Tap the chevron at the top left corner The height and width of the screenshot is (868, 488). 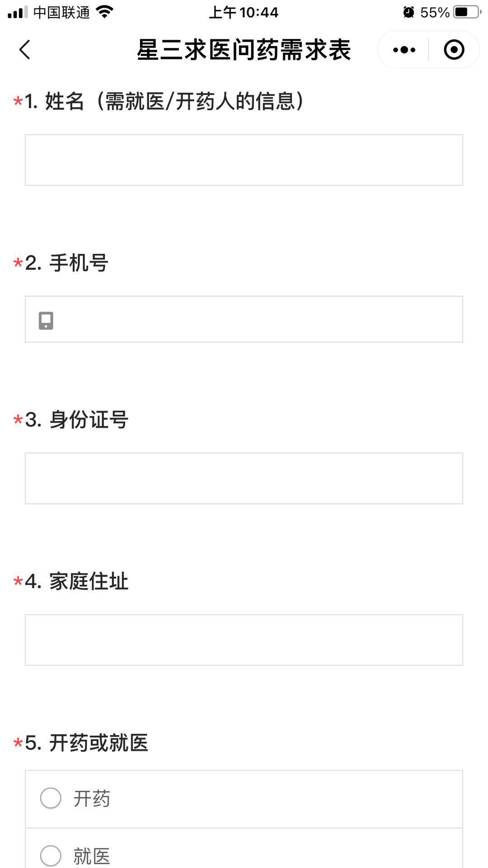[x=25, y=49]
